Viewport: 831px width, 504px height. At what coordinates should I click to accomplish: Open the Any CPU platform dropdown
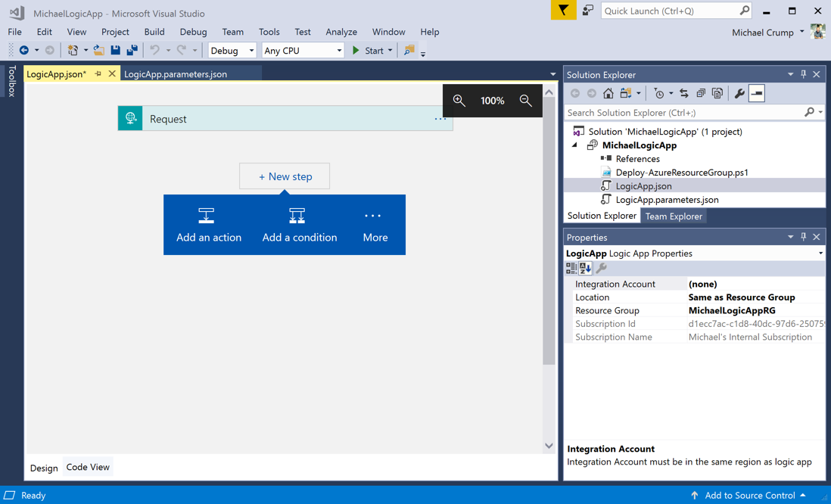[x=303, y=51]
